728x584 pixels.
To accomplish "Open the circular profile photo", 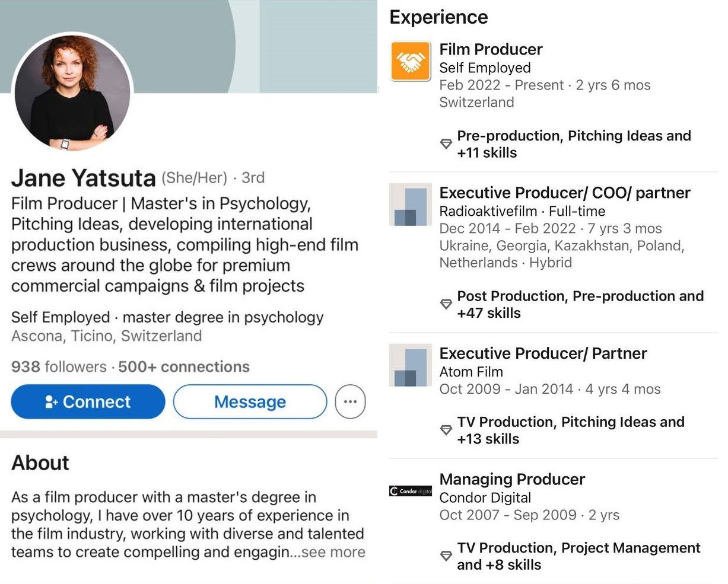I will 72,91.
